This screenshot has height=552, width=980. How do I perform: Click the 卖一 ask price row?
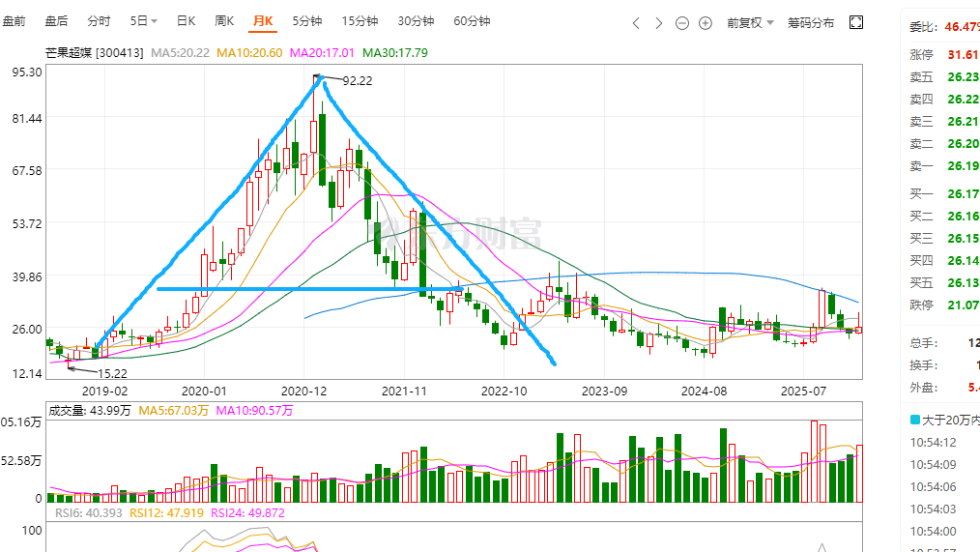coord(944,165)
